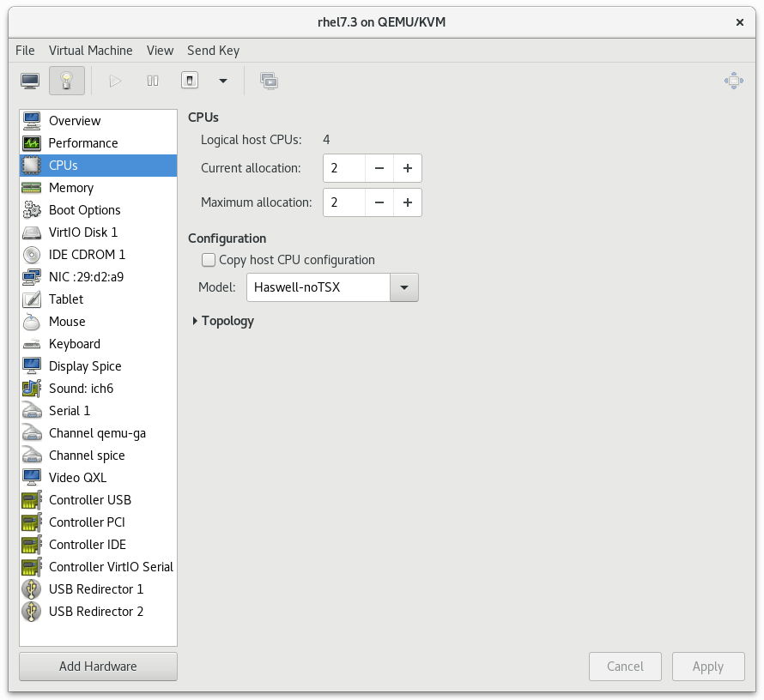
Task: Click the Current allocation number field
Action: [x=344, y=168]
